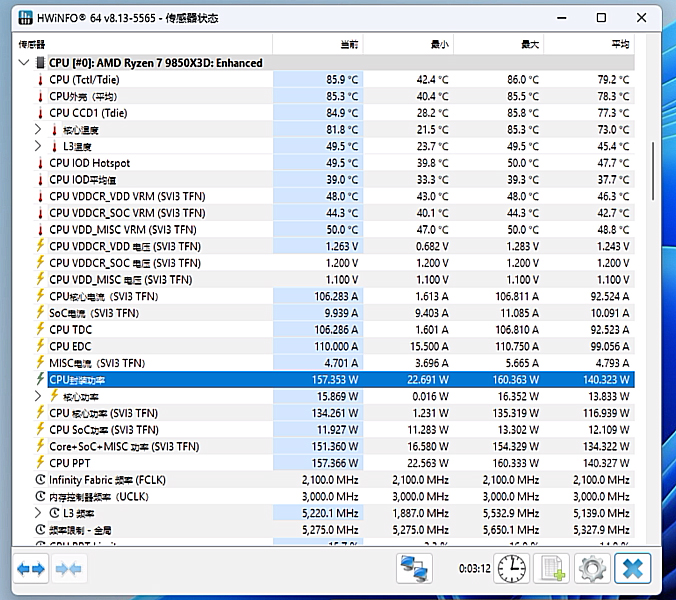This screenshot has width=676, height=600.
Task: Click the lightning icon beside CPU TDC
Action: [x=40, y=330]
